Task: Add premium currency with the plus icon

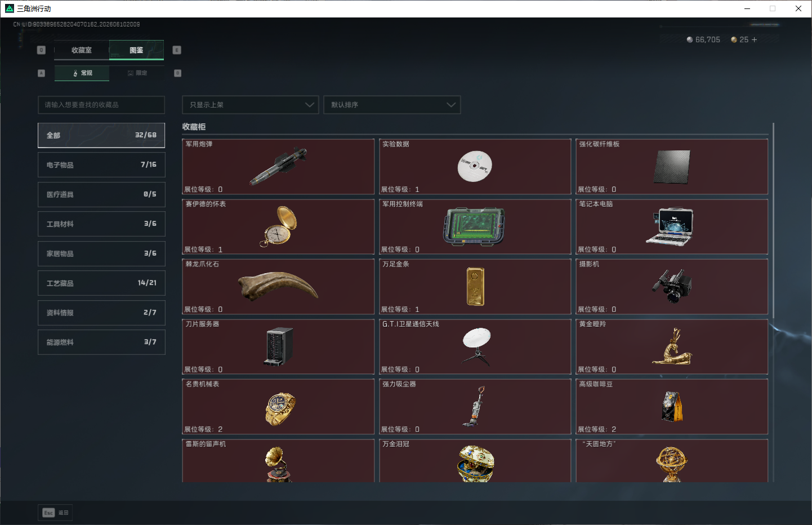Action: tap(754, 39)
